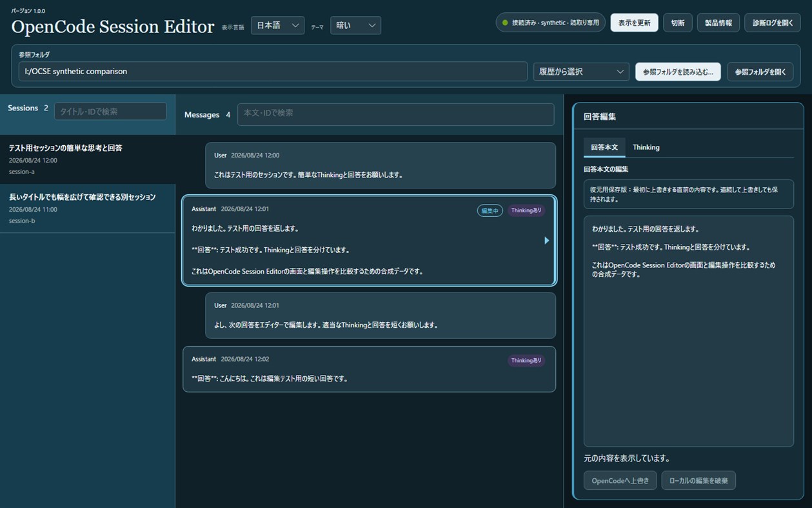Click the バージョン 1.0.0 label
This screenshot has height=508, width=812.
click(28, 11)
